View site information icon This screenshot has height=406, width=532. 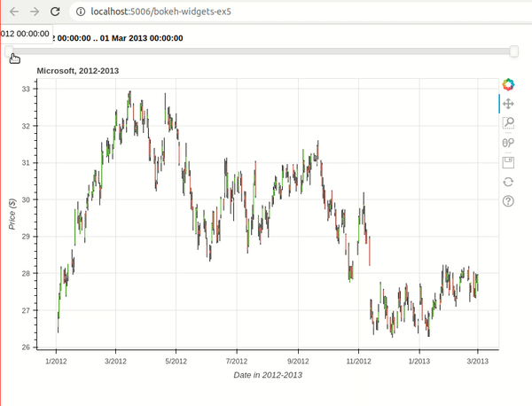click(81, 12)
